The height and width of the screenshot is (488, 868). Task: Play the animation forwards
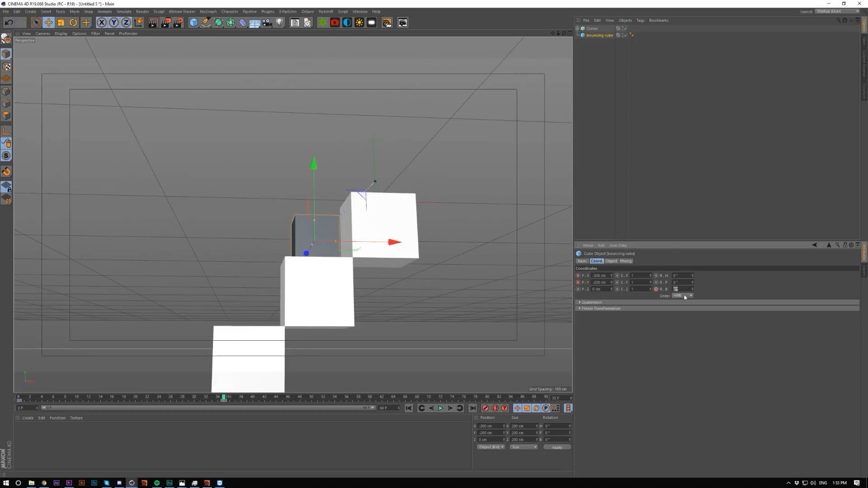coord(440,408)
